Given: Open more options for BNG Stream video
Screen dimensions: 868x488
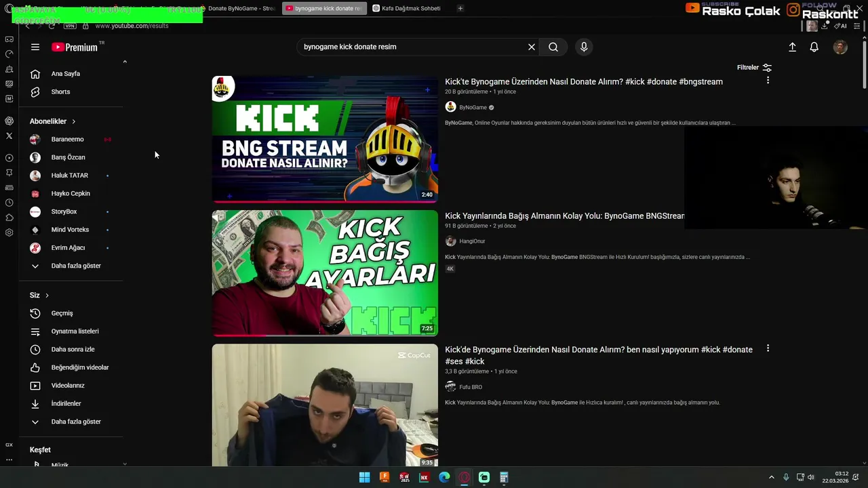Looking at the screenshot, I should (768, 80).
